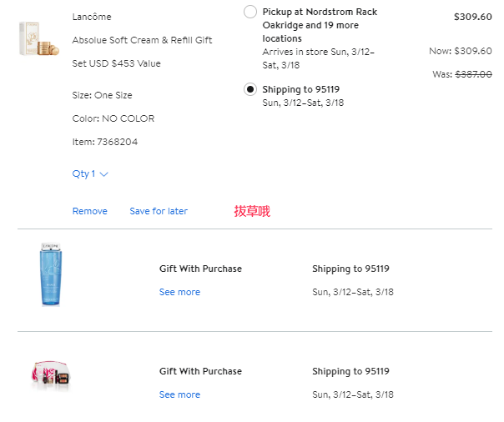The height and width of the screenshot is (422, 504).
Task: Click Save for later link
Action: pos(159,211)
